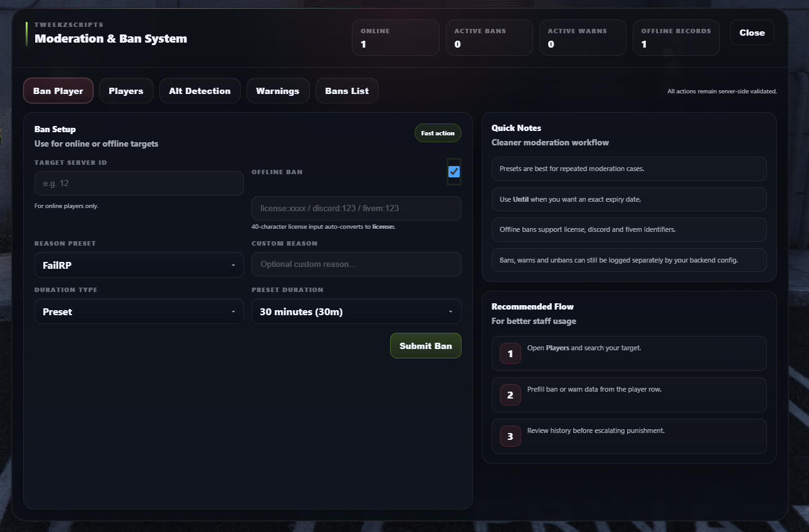Click the "Quick Notes" heading
This screenshot has width=809, height=532.
516,128
